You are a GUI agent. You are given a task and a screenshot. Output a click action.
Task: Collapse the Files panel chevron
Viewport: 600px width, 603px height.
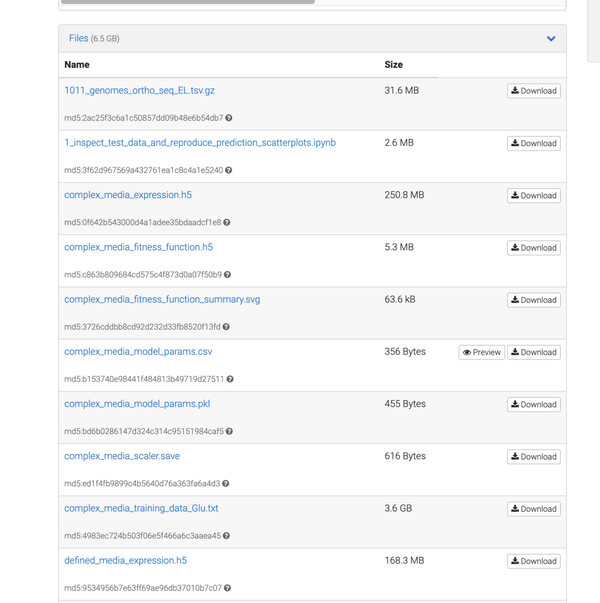(551, 39)
